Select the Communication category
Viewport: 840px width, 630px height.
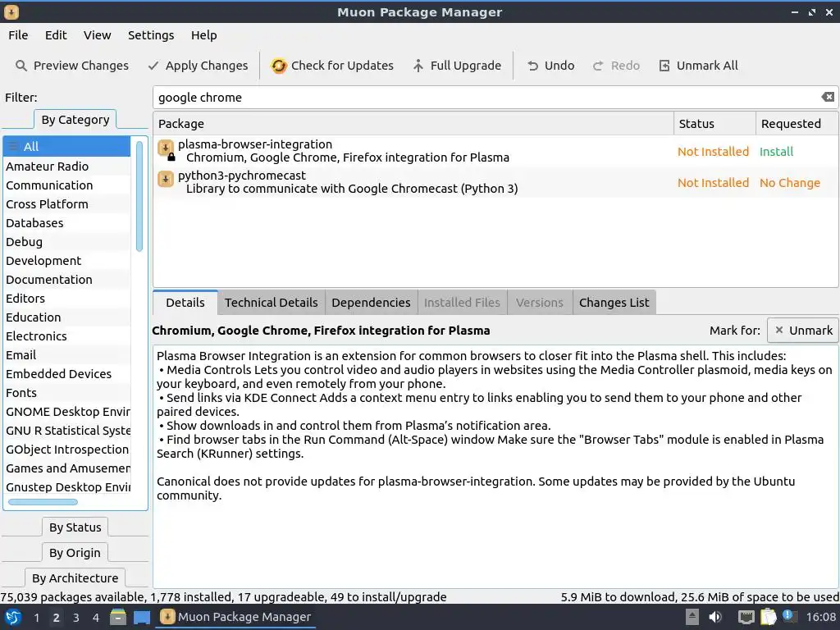(x=67, y=185)
